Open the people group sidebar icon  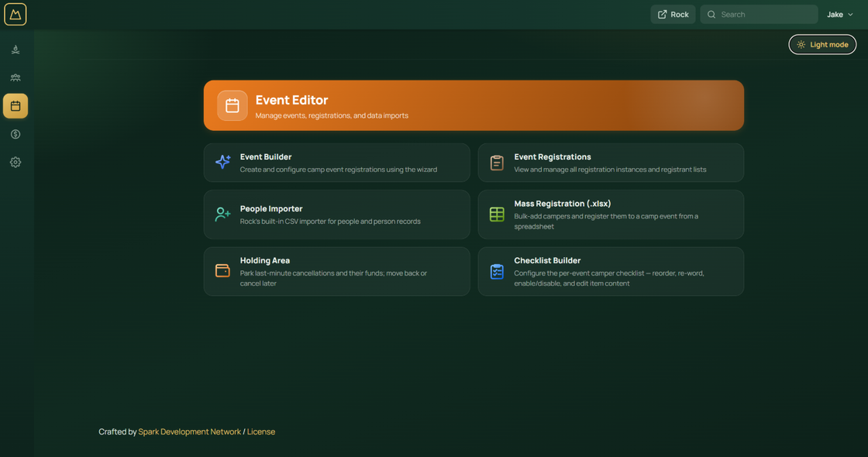pos(15,77)
